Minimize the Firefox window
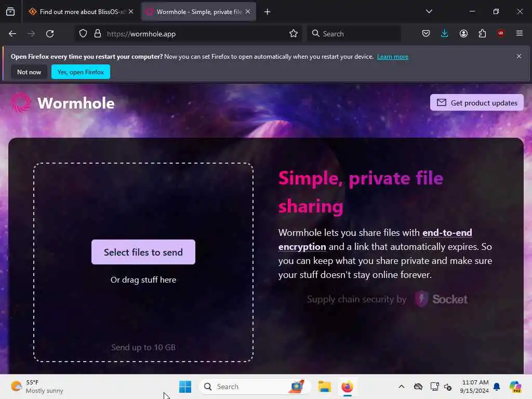Image resolution: width=532 pixels, height=399 pixels. click(472, 11)
